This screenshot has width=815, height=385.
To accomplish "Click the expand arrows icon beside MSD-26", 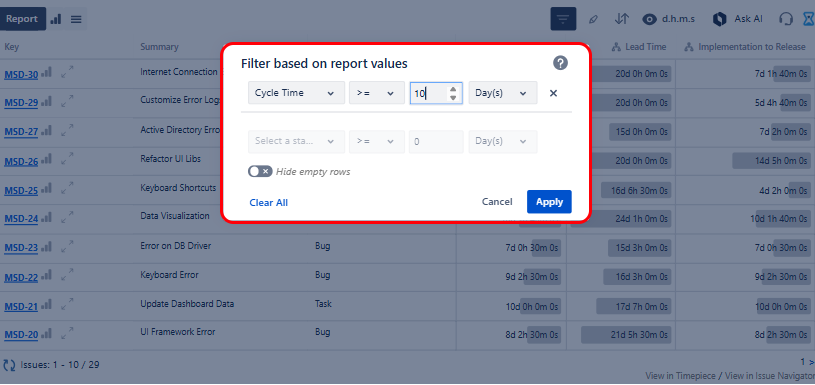I will tap(67, 160).
